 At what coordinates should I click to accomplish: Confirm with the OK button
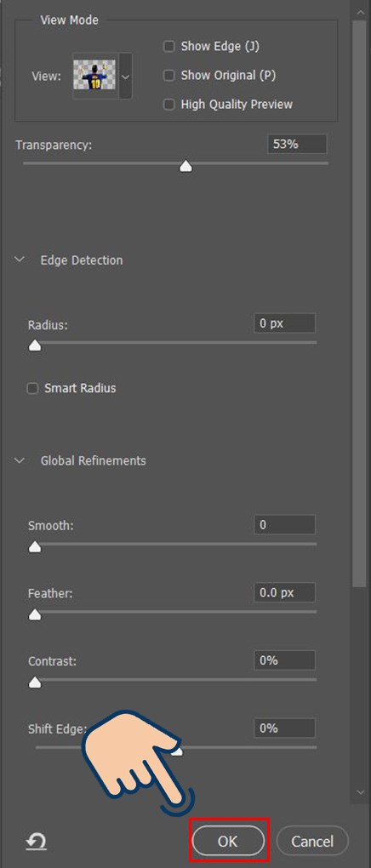coord(228,842)
